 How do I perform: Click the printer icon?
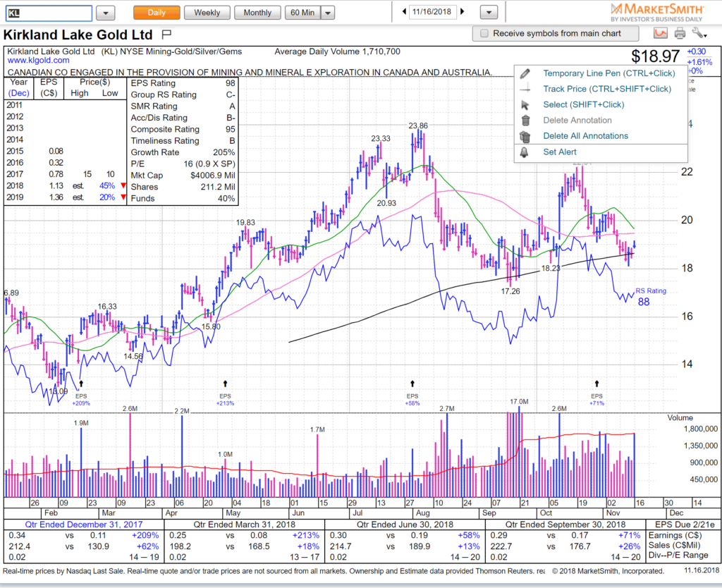point(680,33)
